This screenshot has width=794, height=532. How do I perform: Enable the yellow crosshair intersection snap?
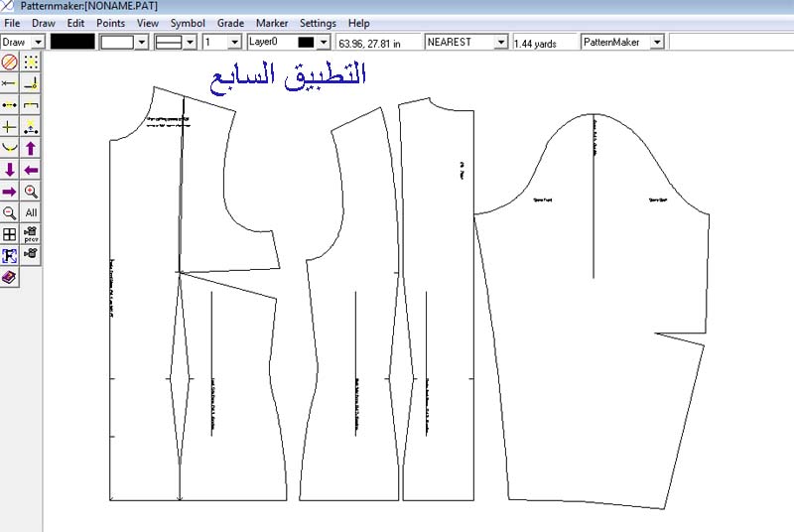point(10,127)
